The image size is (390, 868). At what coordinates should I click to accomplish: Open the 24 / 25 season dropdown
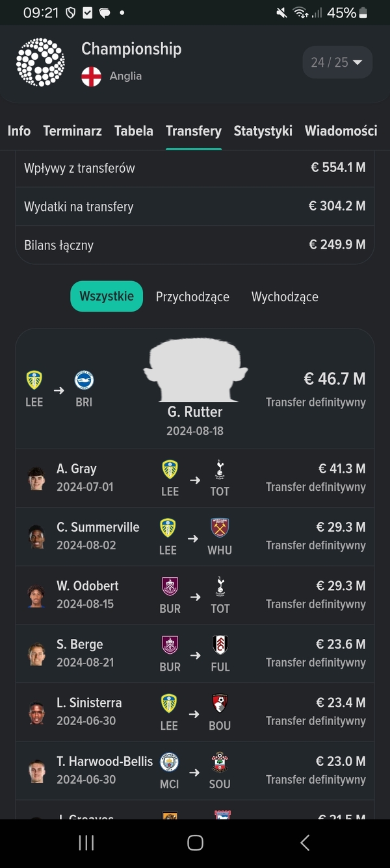337,62
